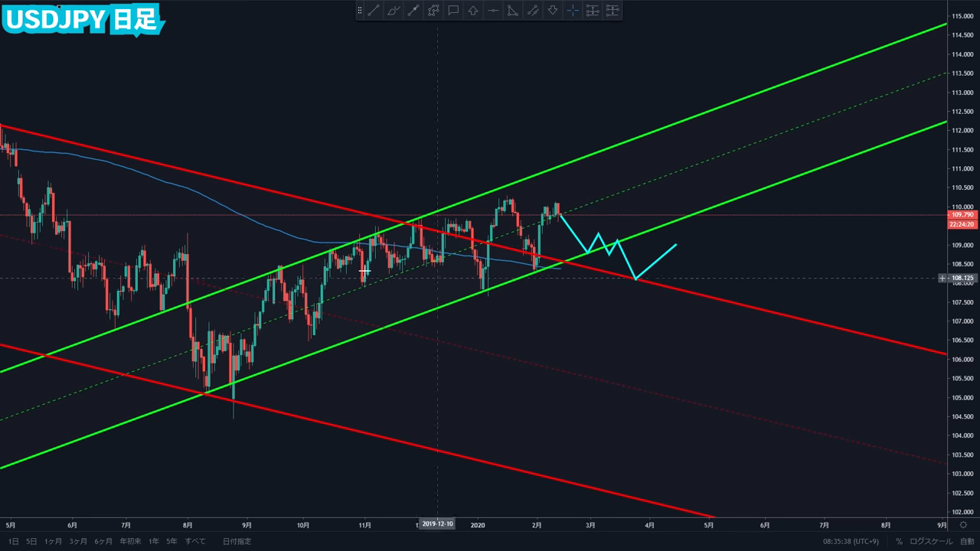
Task: Select the blue crosshair cursor tool
Action: 573,11
